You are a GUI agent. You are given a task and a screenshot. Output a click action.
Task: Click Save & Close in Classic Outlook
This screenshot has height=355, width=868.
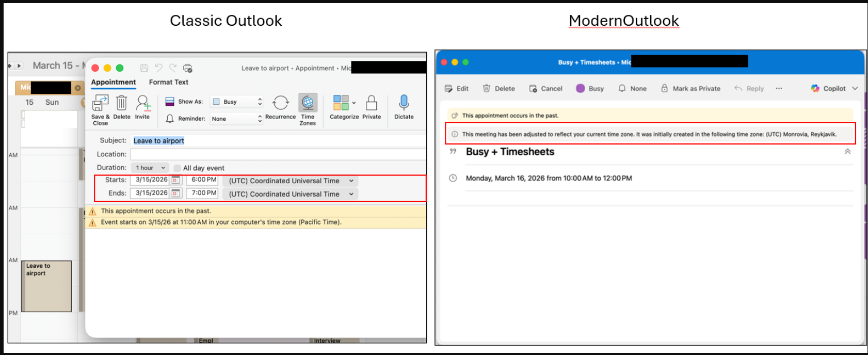click(100, 110)
